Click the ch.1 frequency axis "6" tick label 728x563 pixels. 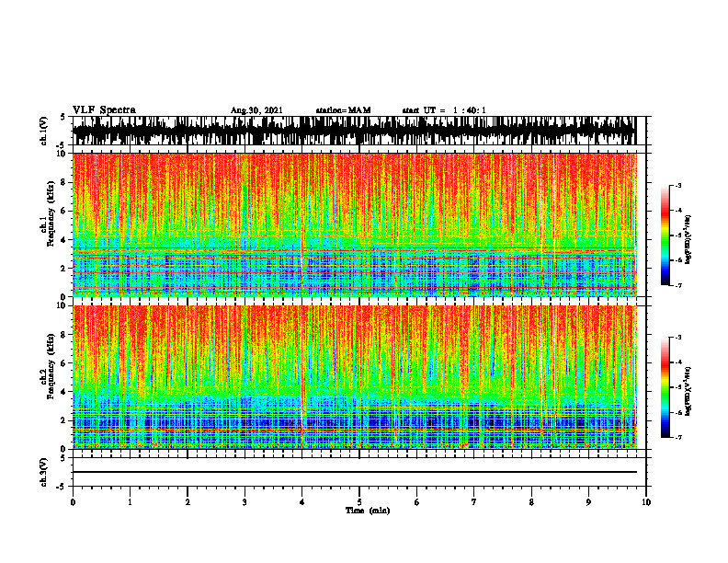point(64,211)
